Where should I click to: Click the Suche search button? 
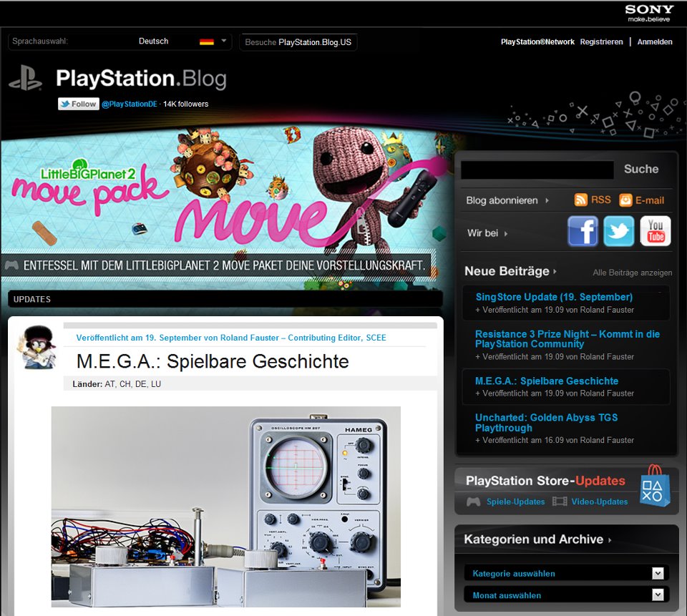coord(640,170)
